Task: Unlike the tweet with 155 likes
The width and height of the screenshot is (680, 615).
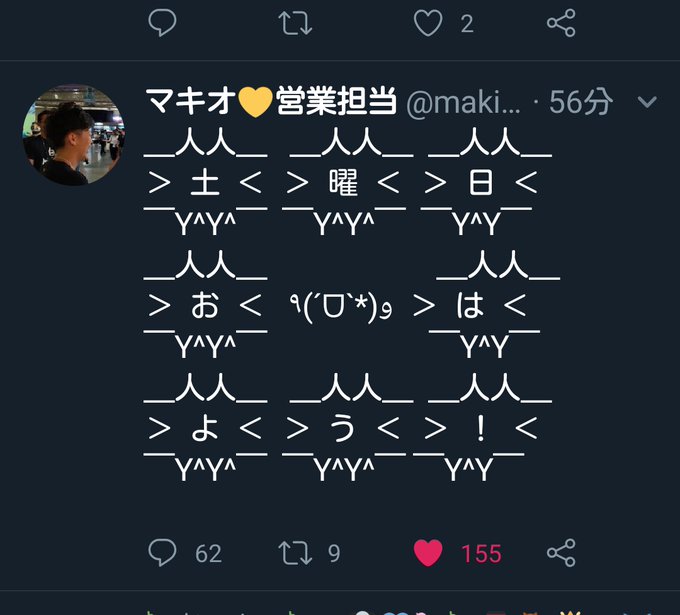Action: [428, 553]
